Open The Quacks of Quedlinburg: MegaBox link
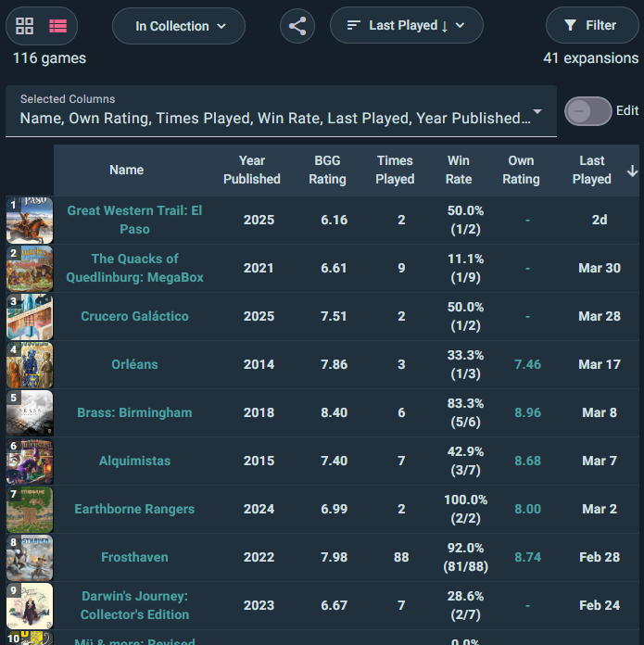 click(x=134, y=268)
